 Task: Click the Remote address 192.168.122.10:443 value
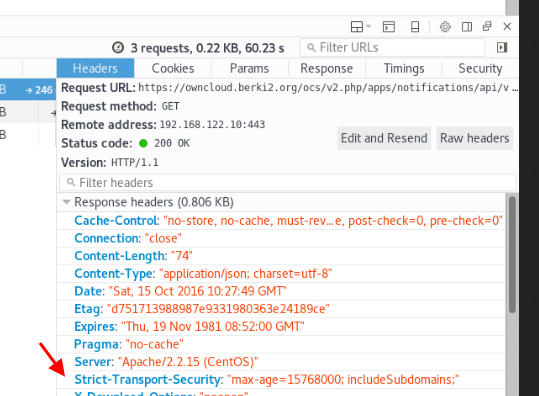[212, 124]
